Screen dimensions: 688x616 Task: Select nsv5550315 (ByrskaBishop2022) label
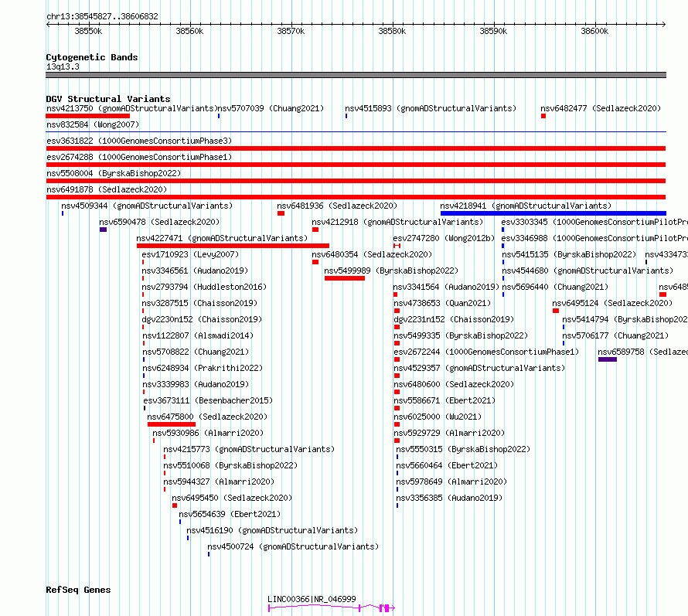coord(463,449)
